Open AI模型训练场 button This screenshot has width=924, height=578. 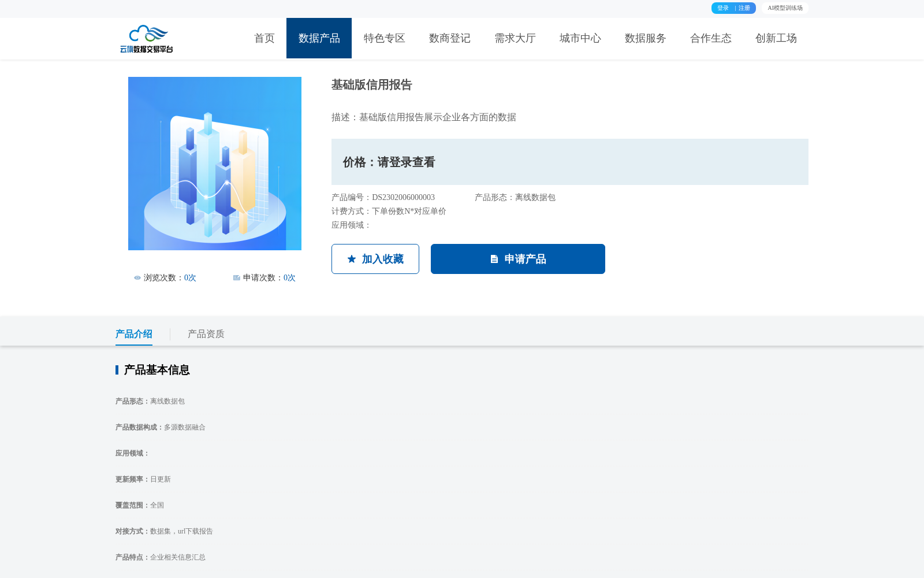[785, 8]
